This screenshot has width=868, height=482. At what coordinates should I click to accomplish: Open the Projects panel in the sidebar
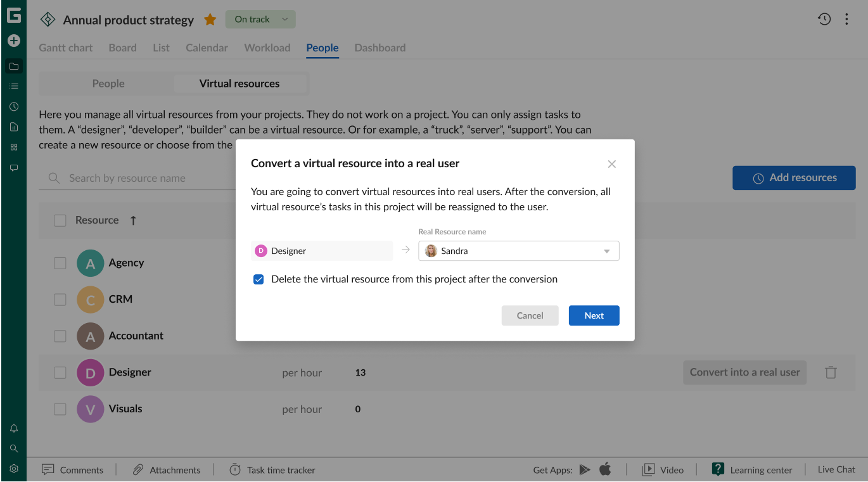point(13,65)
